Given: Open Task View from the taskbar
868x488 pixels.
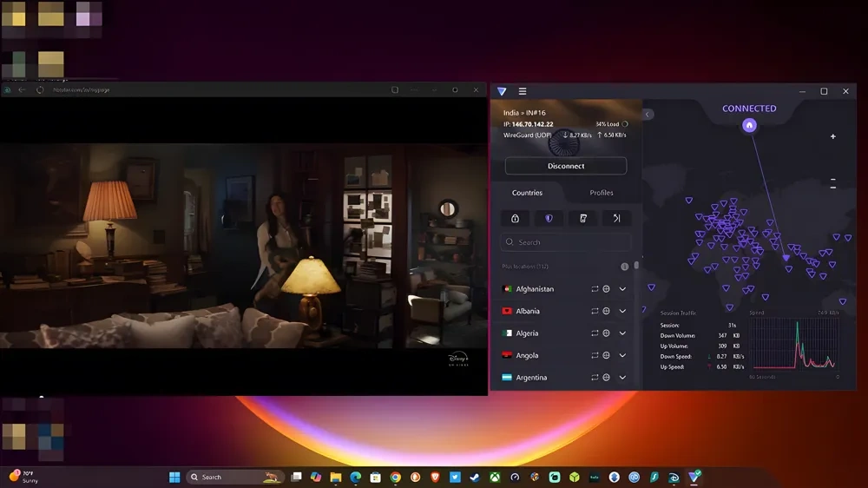Looking at the screenshot, I should [296, 477].
